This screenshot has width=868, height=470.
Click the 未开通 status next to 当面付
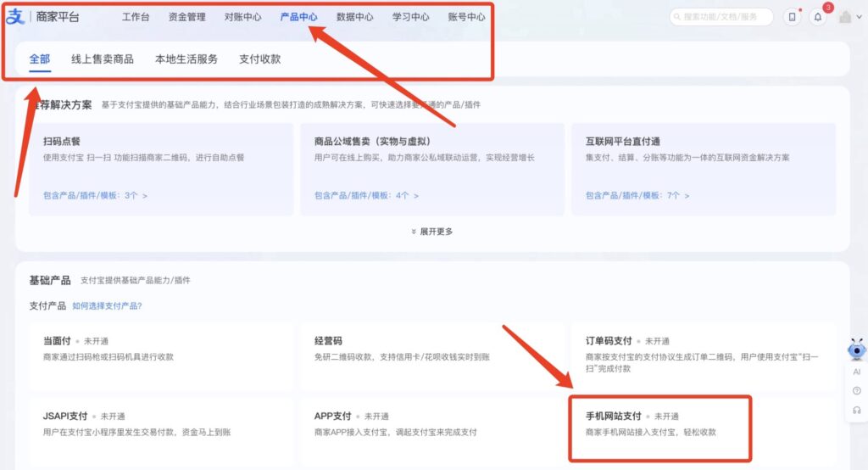click(96, 341)
